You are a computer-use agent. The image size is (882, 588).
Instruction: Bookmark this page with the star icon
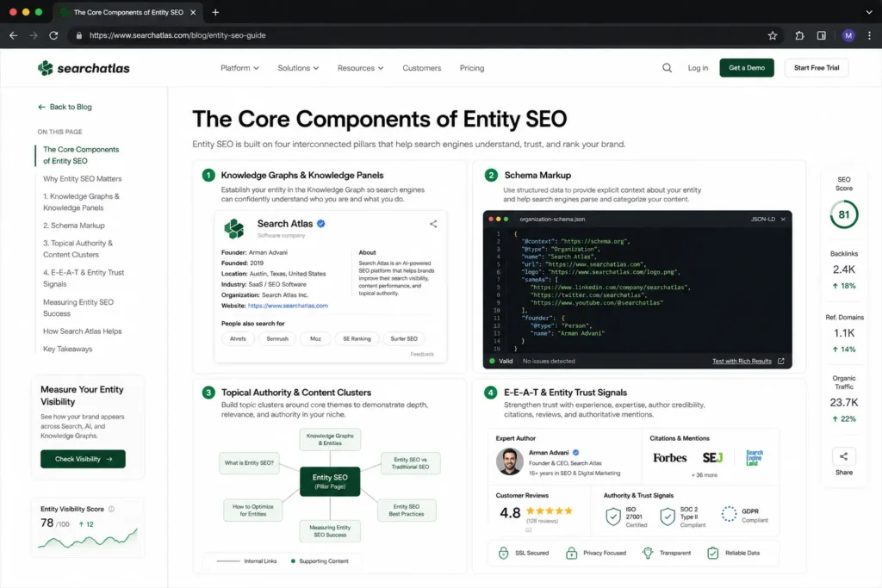773,35
